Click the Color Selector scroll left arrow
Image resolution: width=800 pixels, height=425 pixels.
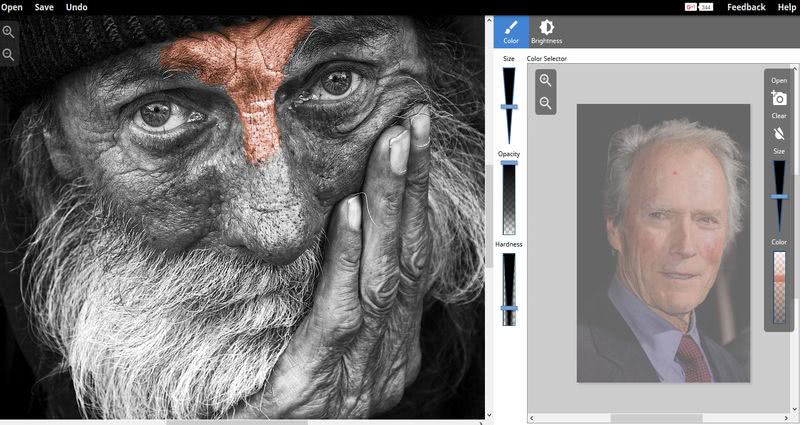(x=532, y=418)
